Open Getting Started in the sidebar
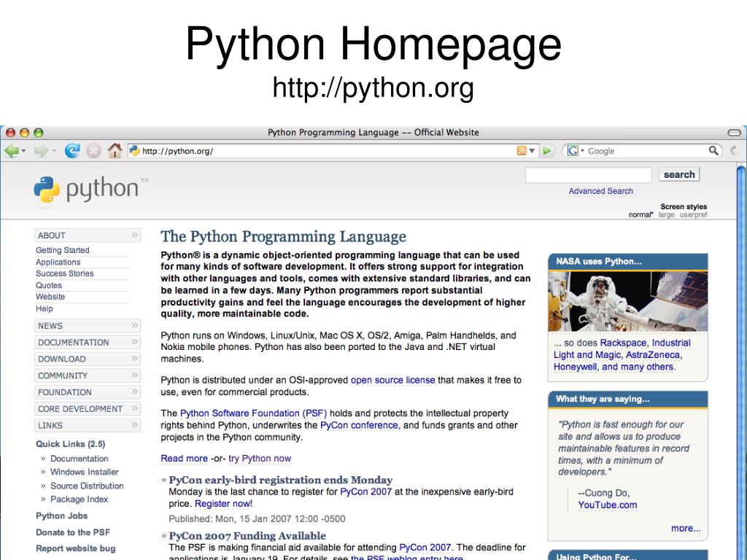747x560 pixels. click(63, 250)
